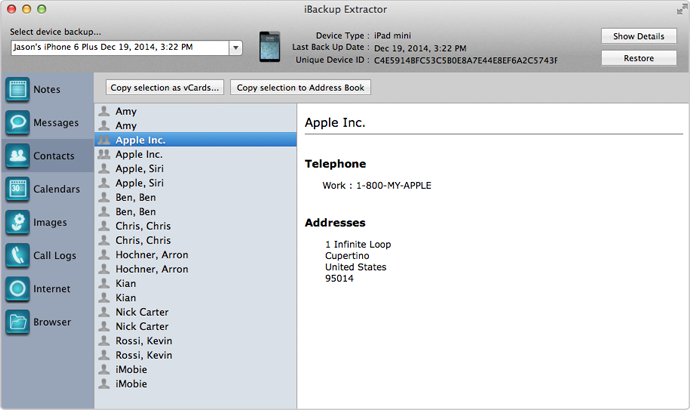Select the first Ben, Ben contact
The width and height of the screenshot is (690, 410).
(x=195, y=197)
